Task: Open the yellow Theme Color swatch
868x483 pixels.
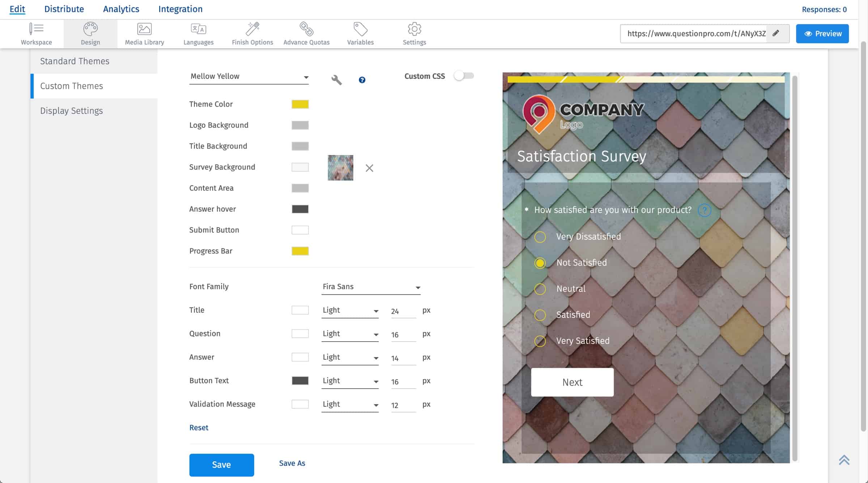Action: click(300, 104)
